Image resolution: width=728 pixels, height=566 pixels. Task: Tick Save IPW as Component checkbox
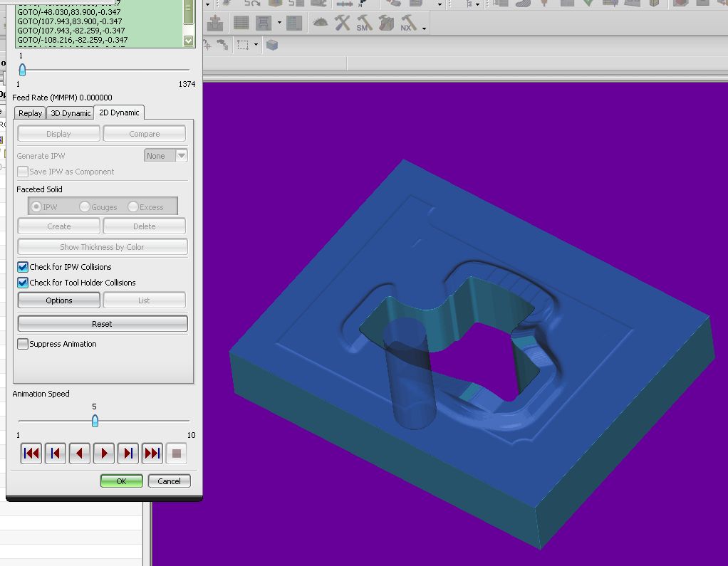click(22, 172)
